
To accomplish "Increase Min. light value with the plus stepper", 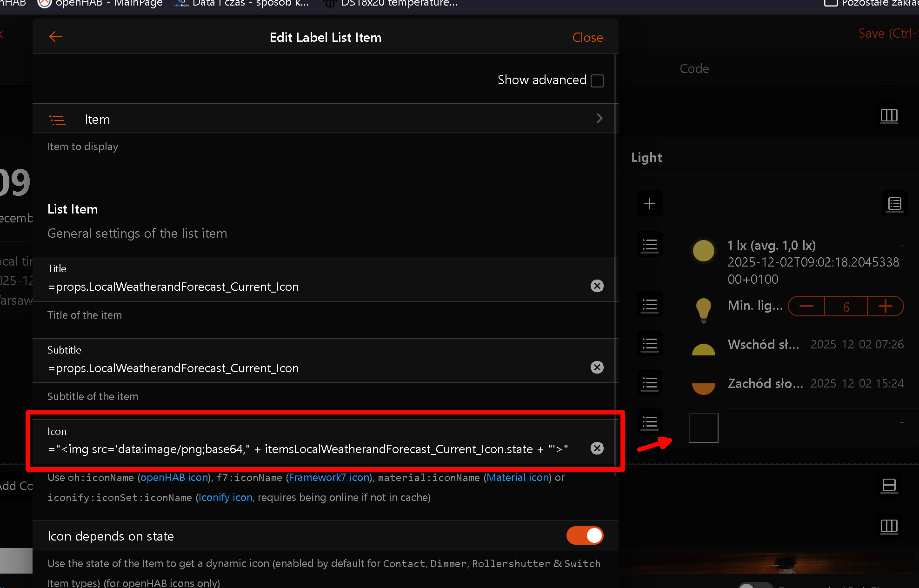I will (885, 307).
